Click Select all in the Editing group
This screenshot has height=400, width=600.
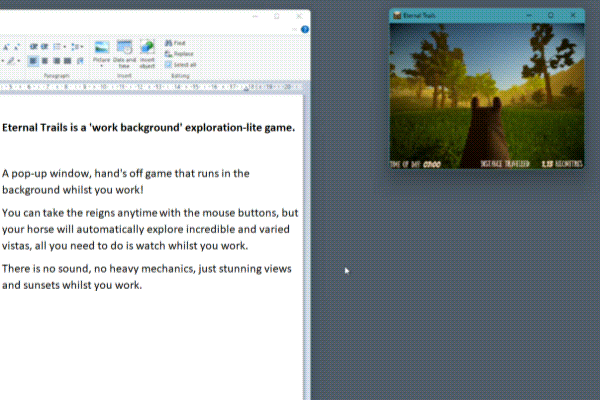pos(181,65)
